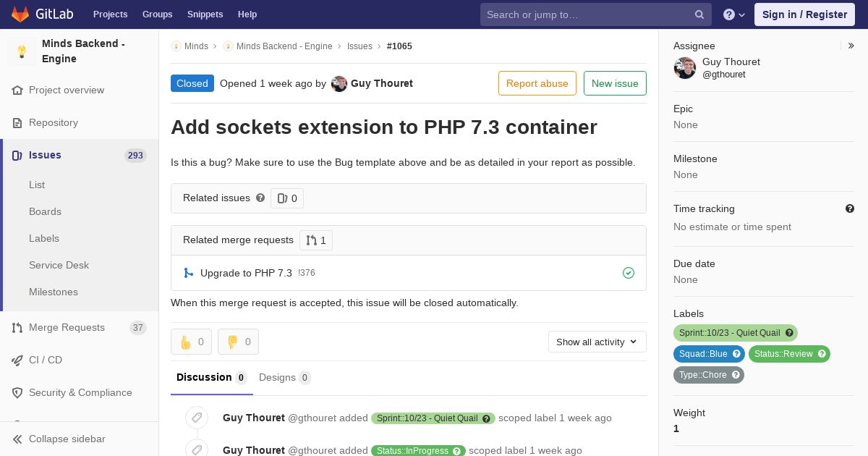The height and width of the screenshot is (456, 868).
Task: Open Help in the top navigation
Action: click(247, 14)
